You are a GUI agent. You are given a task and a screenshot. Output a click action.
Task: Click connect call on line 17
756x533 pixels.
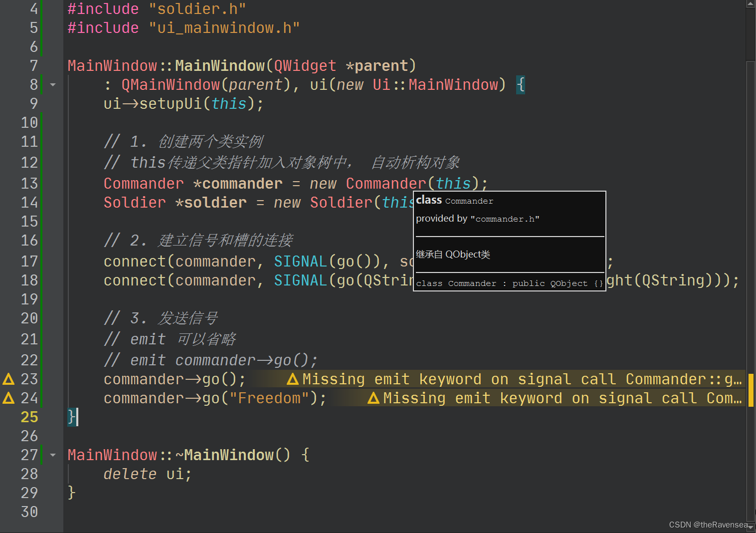pyautogui.click(x=135, y=262)
